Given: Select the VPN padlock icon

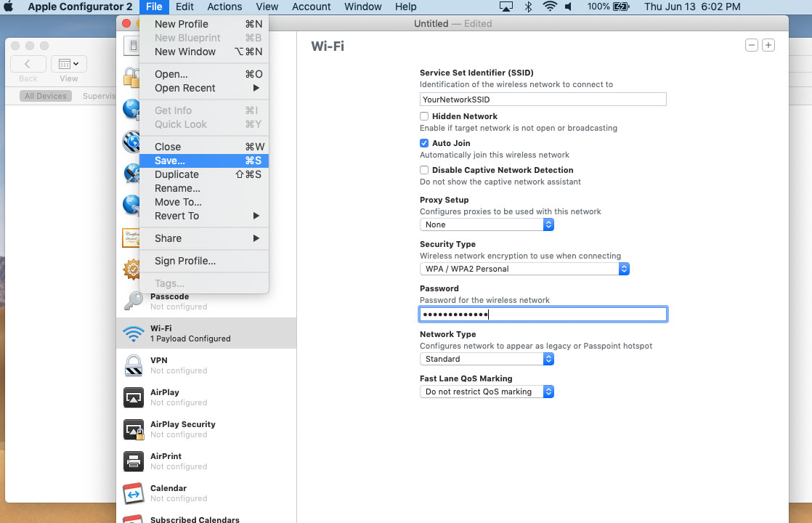Looking at the screenshot, I should coord(134,365).
